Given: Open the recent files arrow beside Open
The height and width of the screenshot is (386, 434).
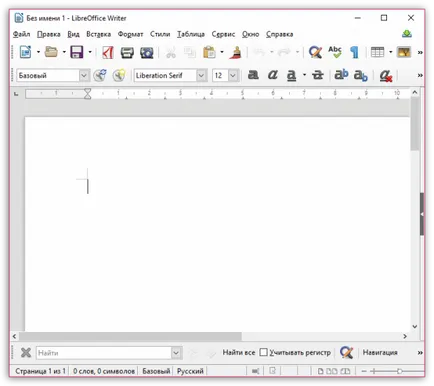Looking at the screenshot, I should click(x=64, y=52).
